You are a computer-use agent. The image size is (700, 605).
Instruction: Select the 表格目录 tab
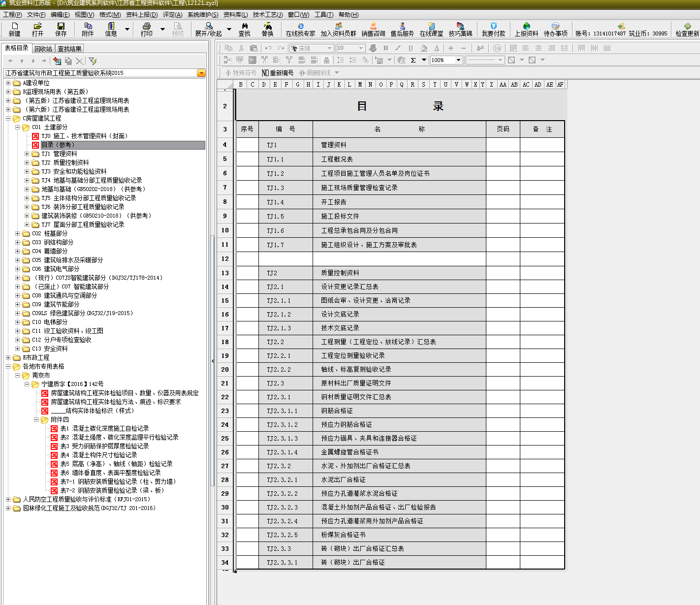click(x=17, y=48)
